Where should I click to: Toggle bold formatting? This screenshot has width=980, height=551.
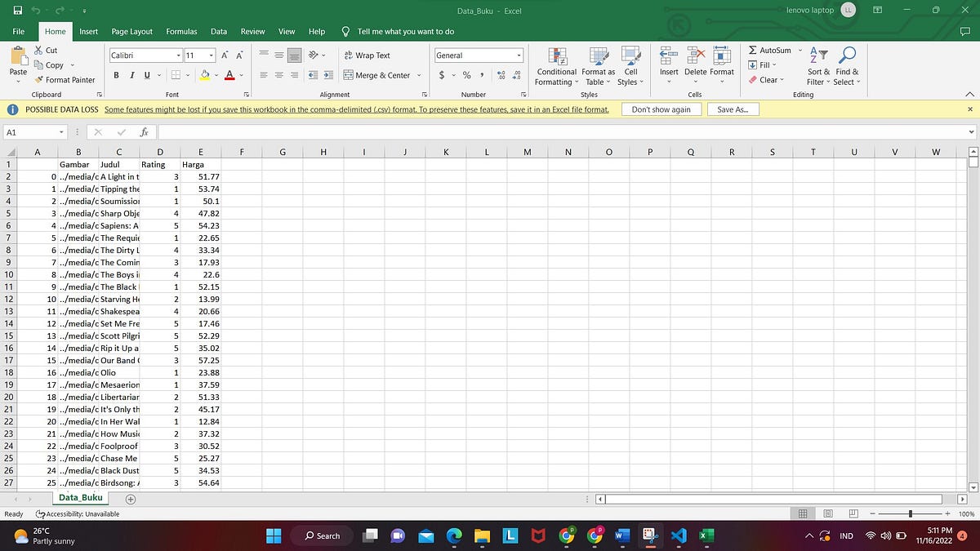coord(115,74)
